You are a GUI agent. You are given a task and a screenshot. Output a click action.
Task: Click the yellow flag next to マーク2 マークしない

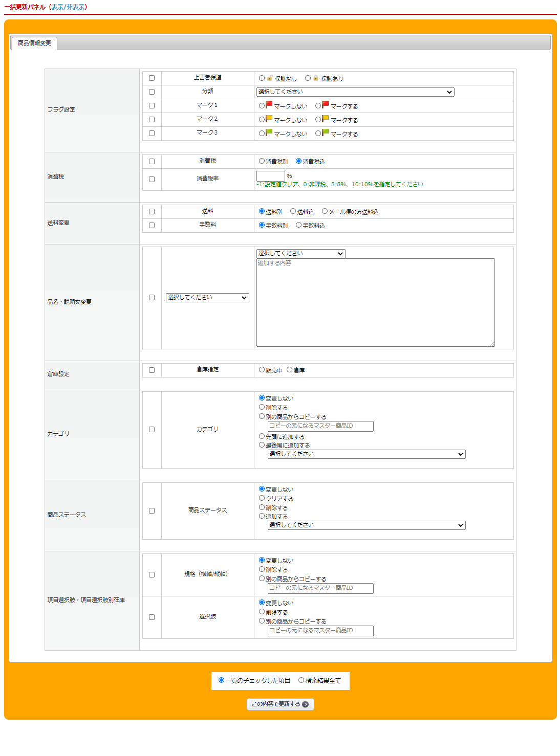point(269,119)
